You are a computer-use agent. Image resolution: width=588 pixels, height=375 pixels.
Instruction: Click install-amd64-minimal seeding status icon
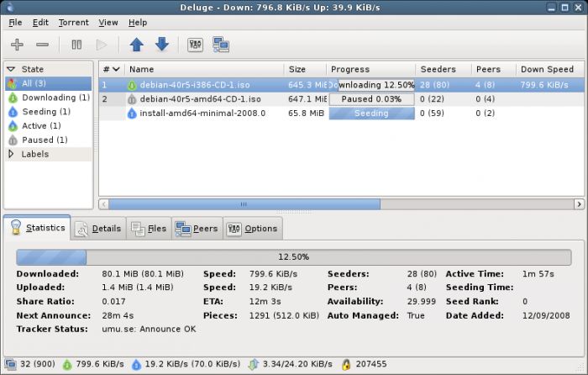tap(132, 114)
